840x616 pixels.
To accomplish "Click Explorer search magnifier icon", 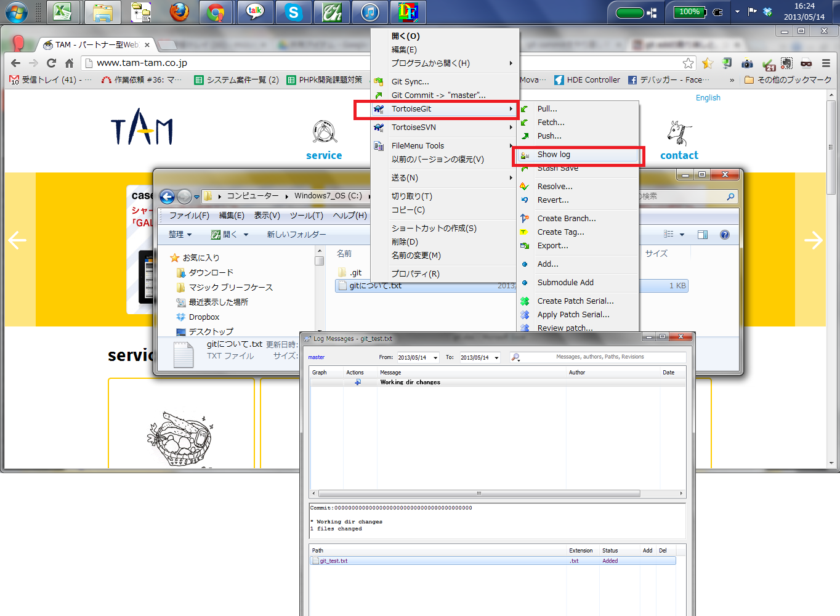I will pyautogui.click(x=730, y=197).
